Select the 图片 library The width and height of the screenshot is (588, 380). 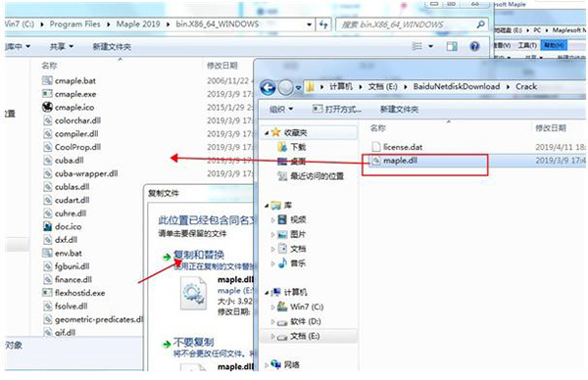[298, 235]
